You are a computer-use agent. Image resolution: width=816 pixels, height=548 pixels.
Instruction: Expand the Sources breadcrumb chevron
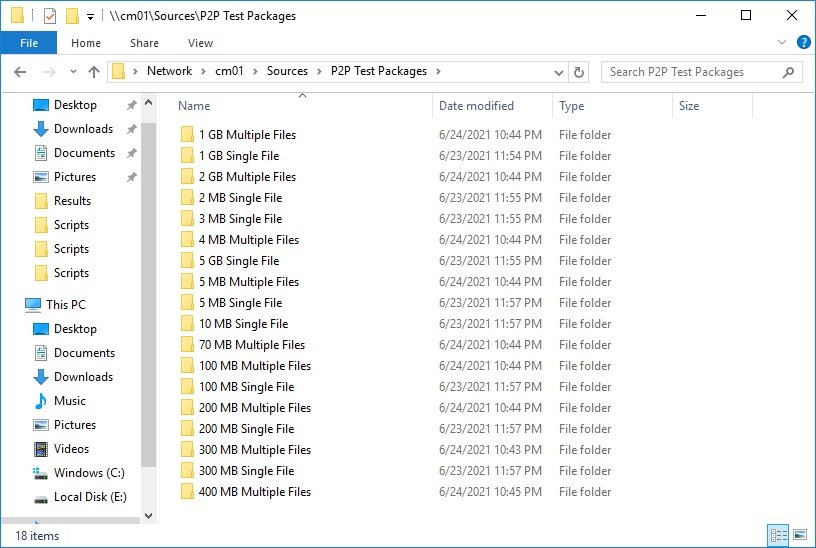coord(320,72)
